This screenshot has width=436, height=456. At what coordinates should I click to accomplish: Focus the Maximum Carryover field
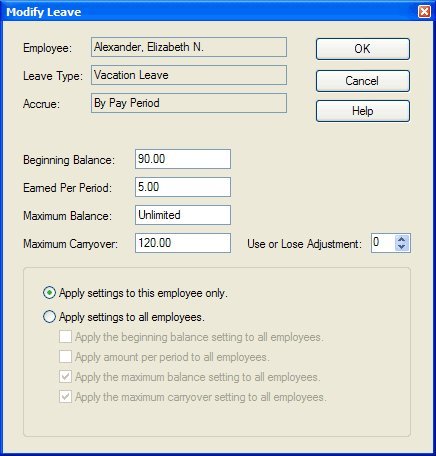coord(183,243)
